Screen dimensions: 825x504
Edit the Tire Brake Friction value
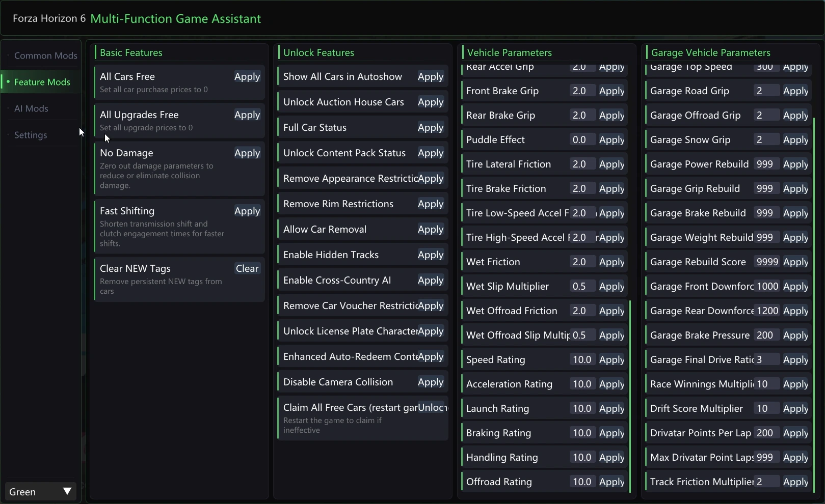click(x=582, y=188)
